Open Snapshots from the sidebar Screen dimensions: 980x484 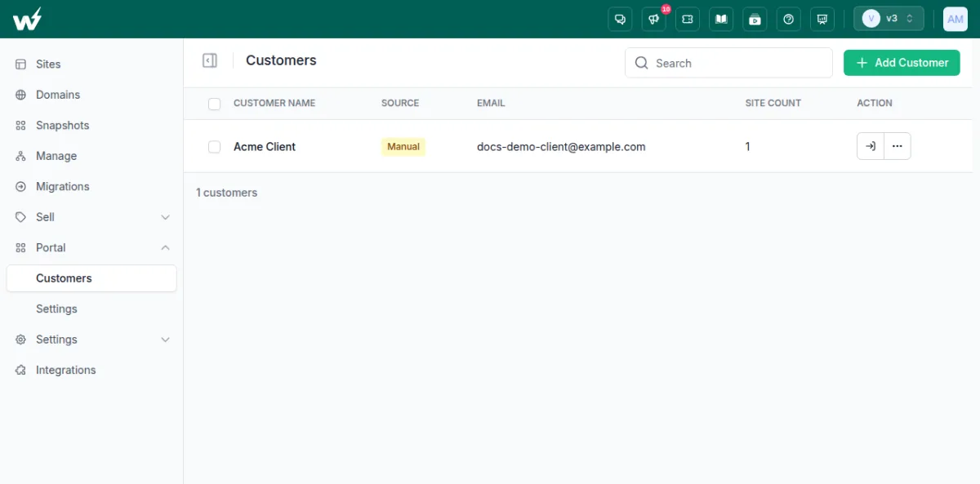pos(91,125)
